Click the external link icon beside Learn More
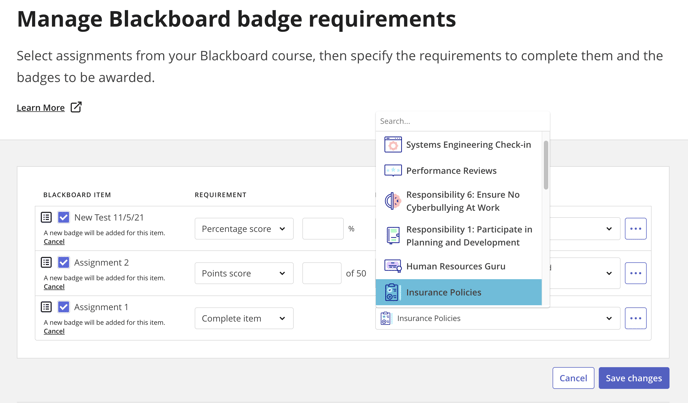688x403 pixels. (76, 107)
